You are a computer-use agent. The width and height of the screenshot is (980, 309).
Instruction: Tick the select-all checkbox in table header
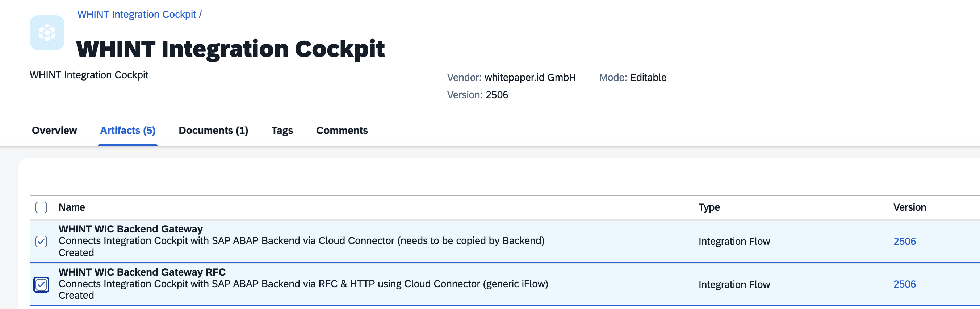click(x=41, y=207)
